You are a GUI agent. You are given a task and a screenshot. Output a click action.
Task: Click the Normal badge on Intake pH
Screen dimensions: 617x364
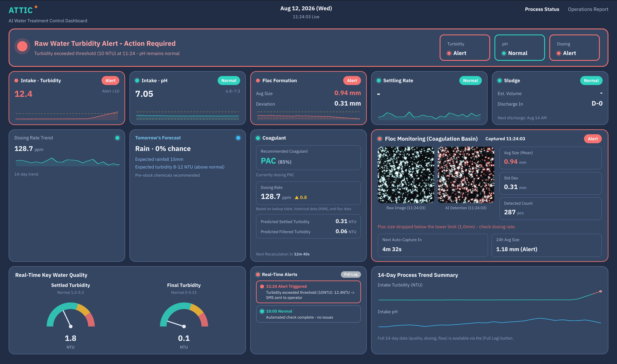pos(229,81)
